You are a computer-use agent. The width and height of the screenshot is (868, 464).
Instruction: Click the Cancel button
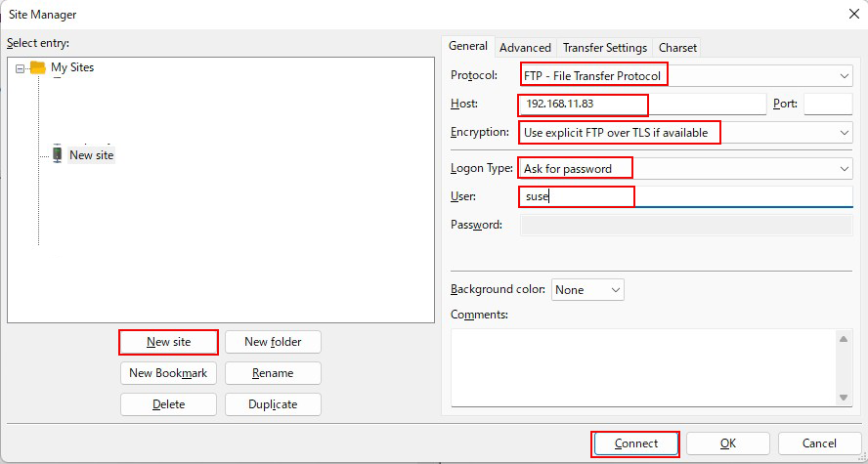[x=819, y=443]
